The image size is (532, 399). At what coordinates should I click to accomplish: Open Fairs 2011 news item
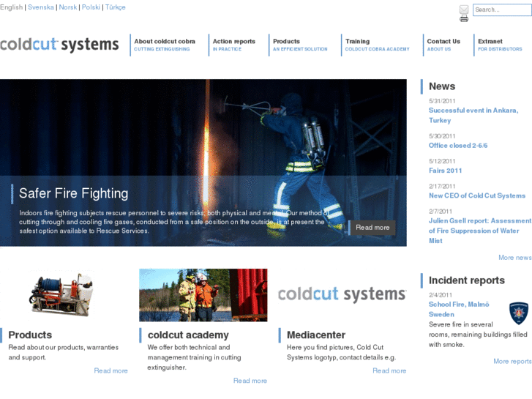click(x=445, y=171)
